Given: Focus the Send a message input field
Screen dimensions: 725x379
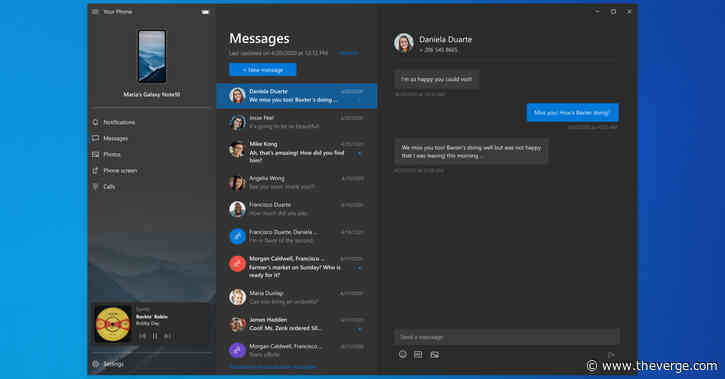Looking at the screenshot, I should (x=507, y=337).
